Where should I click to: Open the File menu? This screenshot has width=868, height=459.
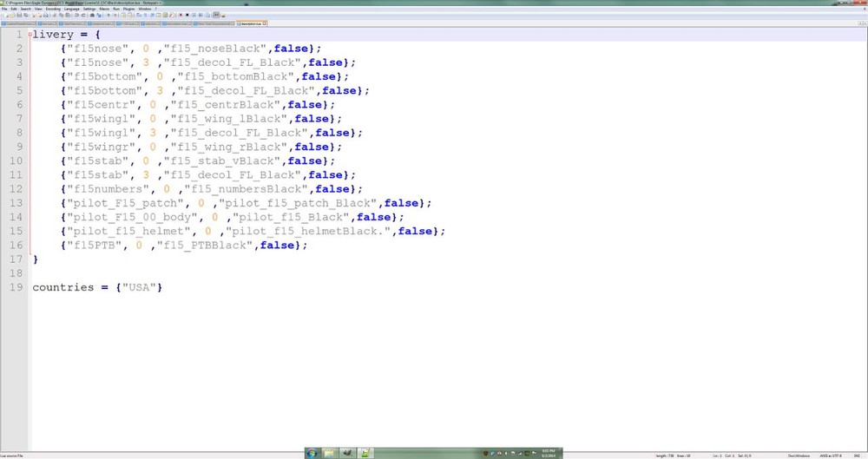[x=4, y=9]
